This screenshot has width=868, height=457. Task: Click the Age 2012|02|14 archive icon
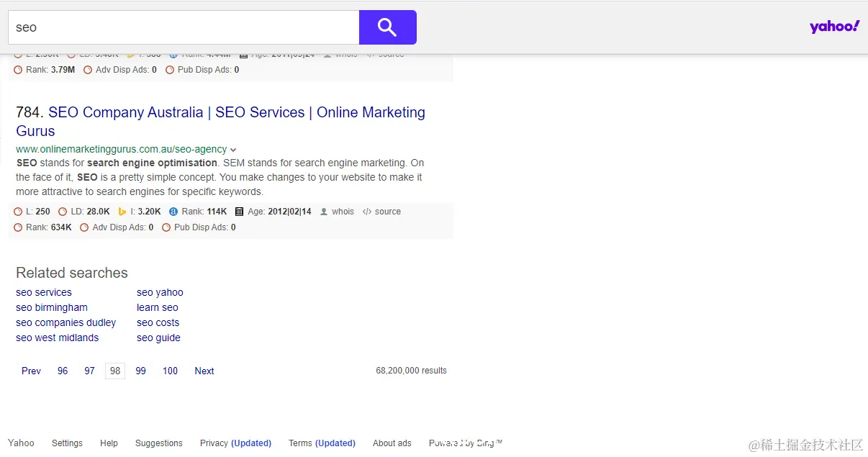(x=240, y=212)
